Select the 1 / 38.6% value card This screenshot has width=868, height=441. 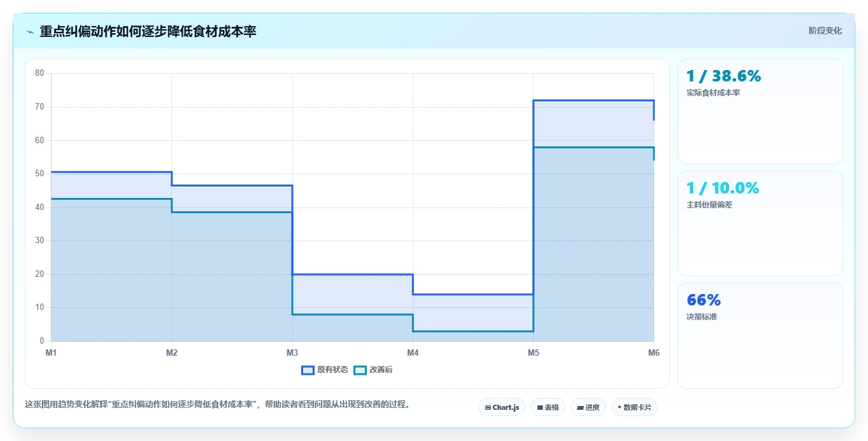click(x=760, y=111)
